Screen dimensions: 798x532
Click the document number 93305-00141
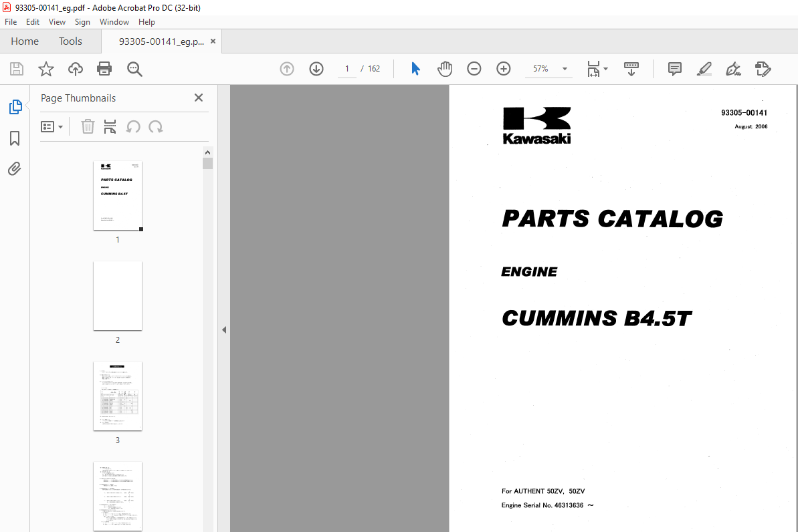(744, 113)
